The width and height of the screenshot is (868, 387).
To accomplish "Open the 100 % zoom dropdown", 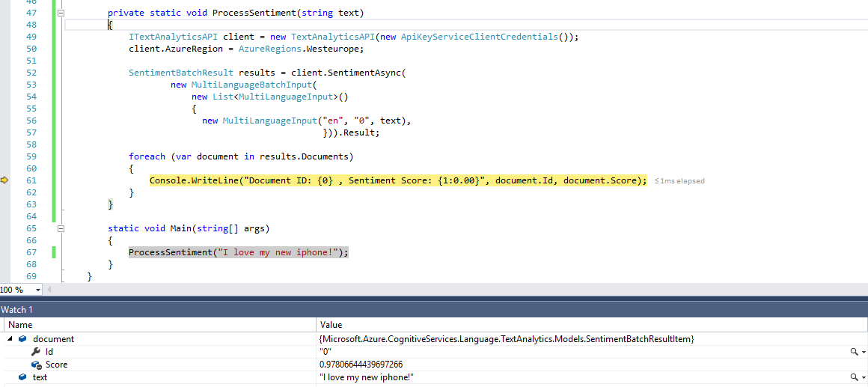I will click(x=38, y=290).
